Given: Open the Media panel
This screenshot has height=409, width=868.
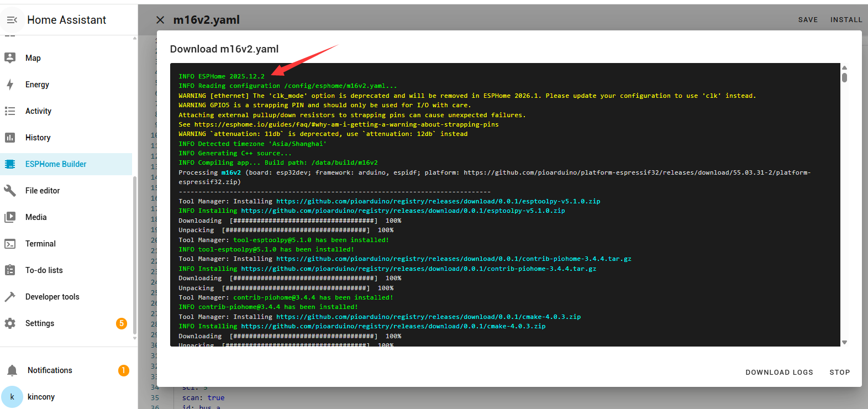Looking at the screenshot, I should (x=36, y=217).
